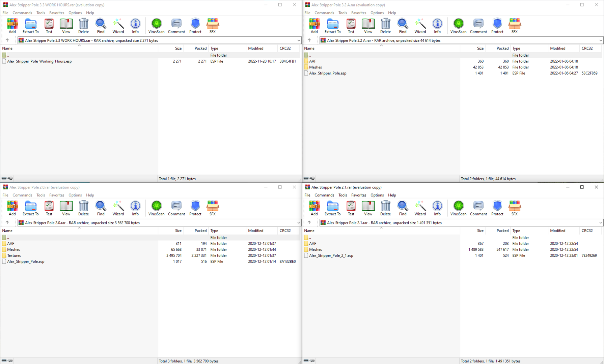Open Info in Pole 2.1 window
Screen dimensions: 604x364
[437, 208]
